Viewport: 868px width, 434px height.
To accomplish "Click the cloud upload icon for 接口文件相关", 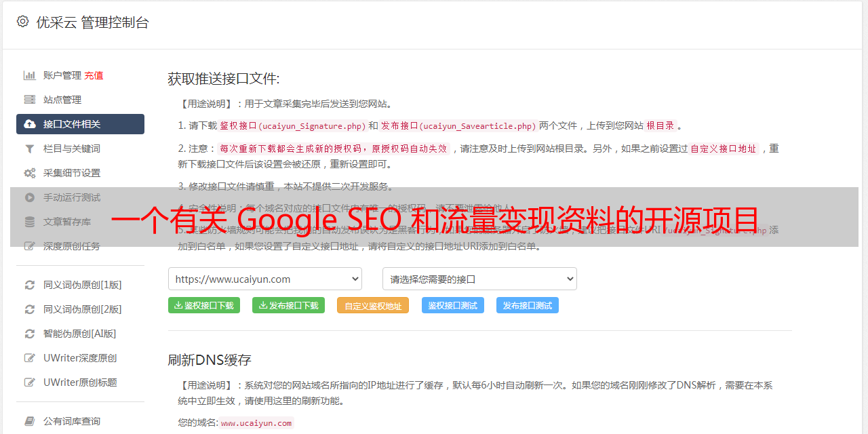I will click(30, 124).
